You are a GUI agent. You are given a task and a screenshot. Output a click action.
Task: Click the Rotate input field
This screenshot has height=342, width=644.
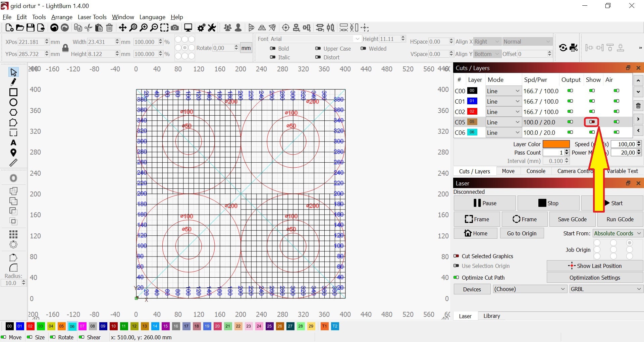223,48
